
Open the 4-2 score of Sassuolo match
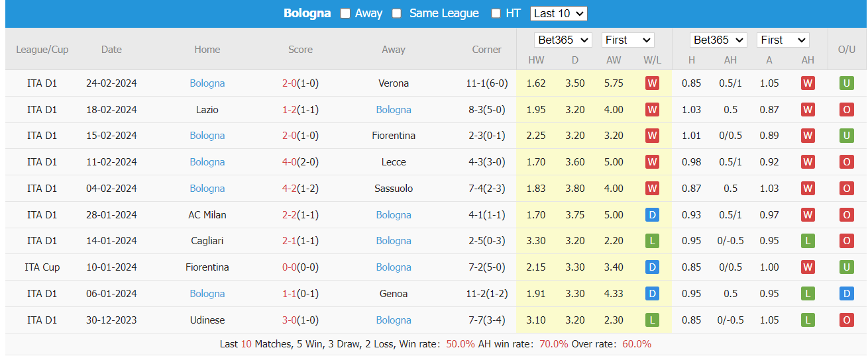pyautogui.click(x=290, y=189)
